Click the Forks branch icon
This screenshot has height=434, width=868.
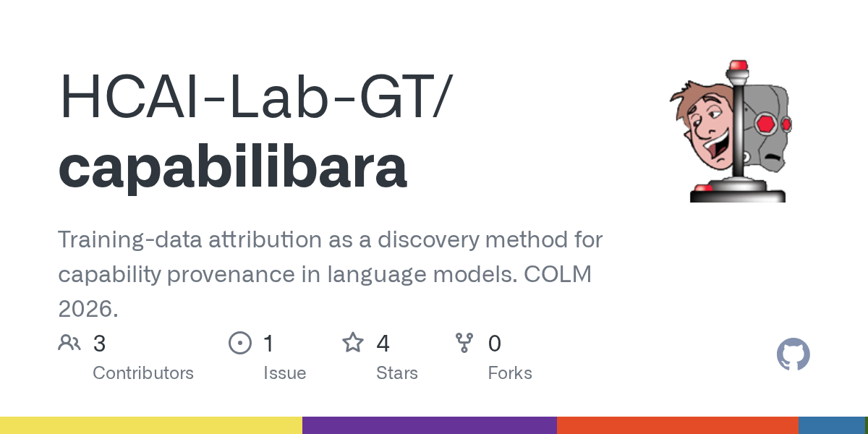(x=464, y=343)
